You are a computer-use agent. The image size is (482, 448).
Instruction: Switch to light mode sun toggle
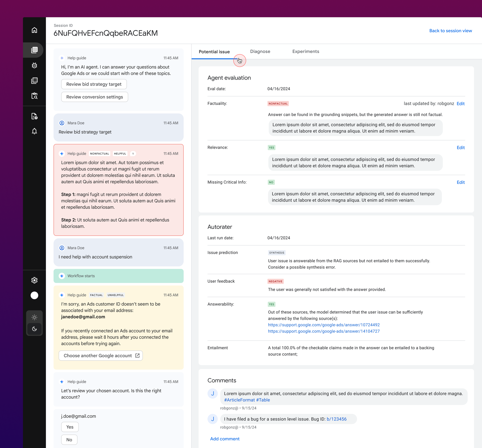[35, 317]
